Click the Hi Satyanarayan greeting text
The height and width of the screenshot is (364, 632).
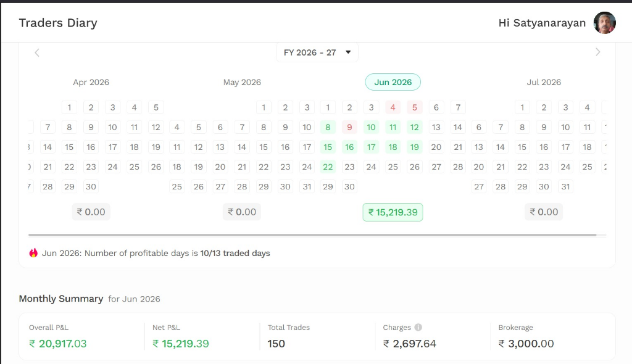point(542,23)
